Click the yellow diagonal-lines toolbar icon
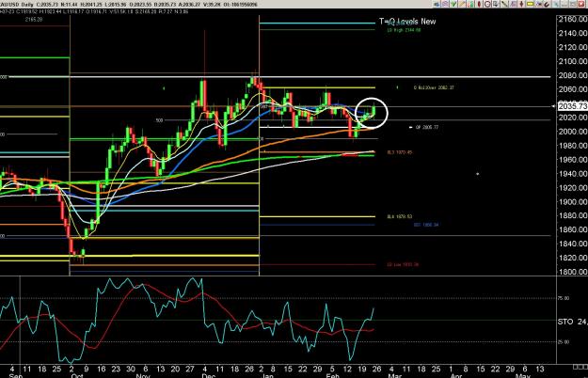Viewport: 588px width, 378px height. (462, 4)
